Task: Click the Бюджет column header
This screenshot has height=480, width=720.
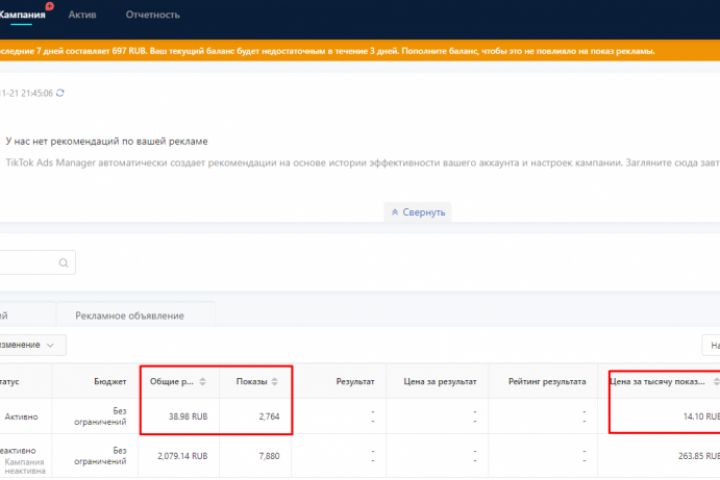Action: [110, 382]
